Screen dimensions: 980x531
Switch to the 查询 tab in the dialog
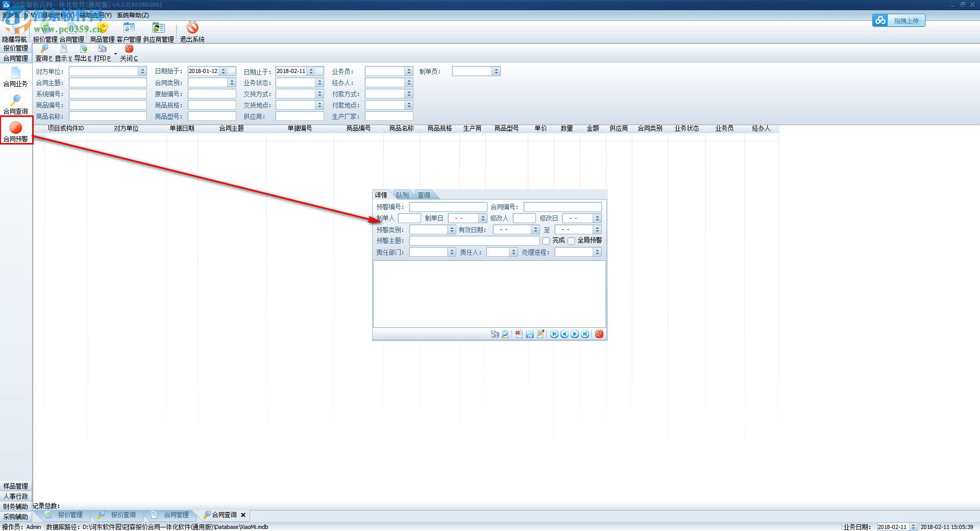click(x=424, y=195)
